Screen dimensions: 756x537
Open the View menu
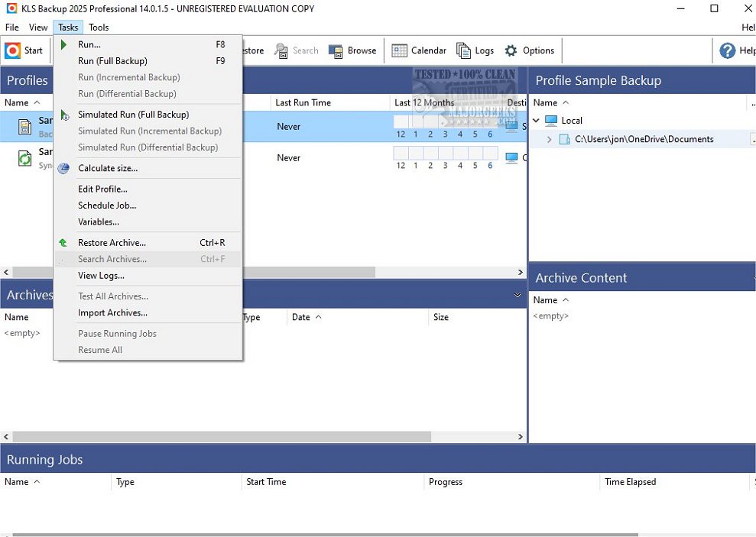[38, 27]
